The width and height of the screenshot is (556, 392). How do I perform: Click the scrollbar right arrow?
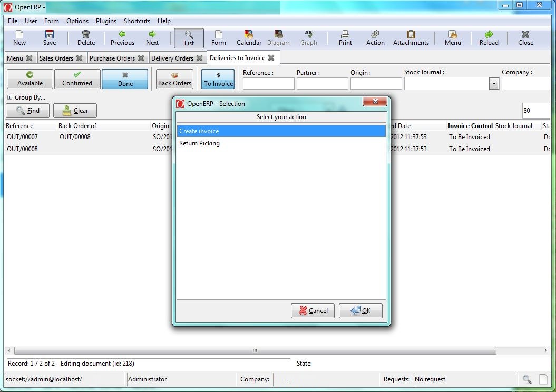point(545,350)
